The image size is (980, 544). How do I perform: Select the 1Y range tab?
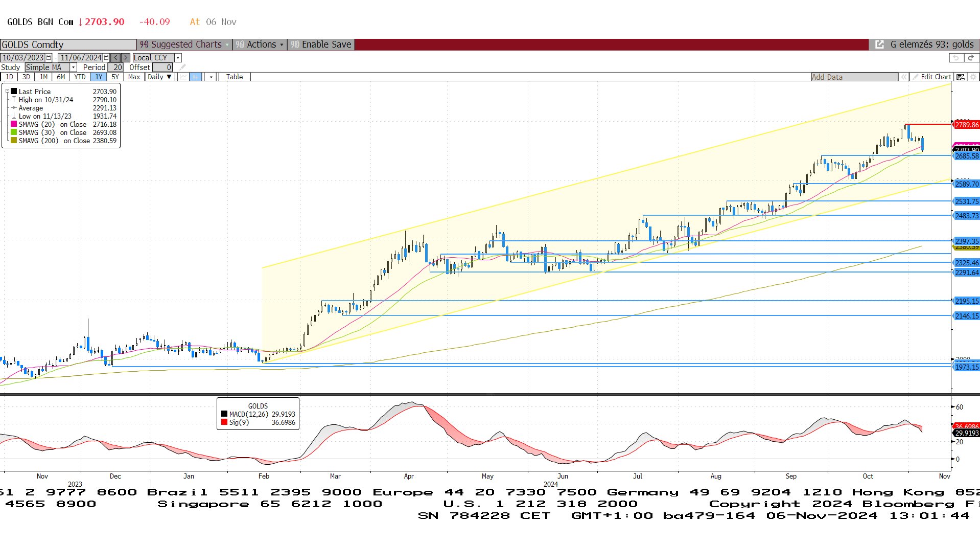(x=99, y=77)
